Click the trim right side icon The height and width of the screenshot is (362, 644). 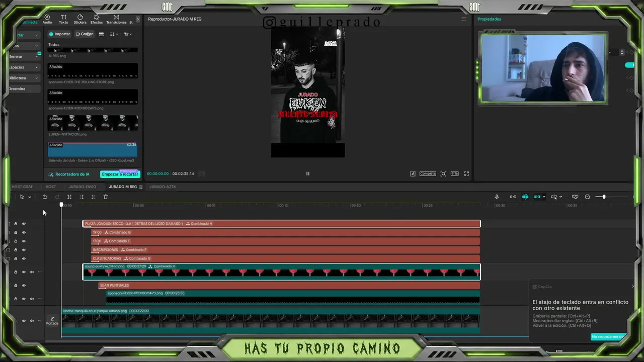point(93,197)
